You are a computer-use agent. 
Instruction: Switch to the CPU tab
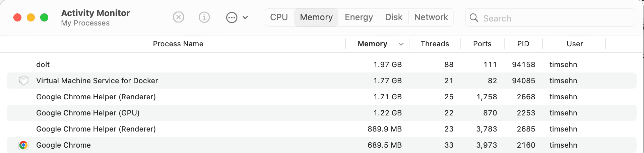tap(279, 17)
